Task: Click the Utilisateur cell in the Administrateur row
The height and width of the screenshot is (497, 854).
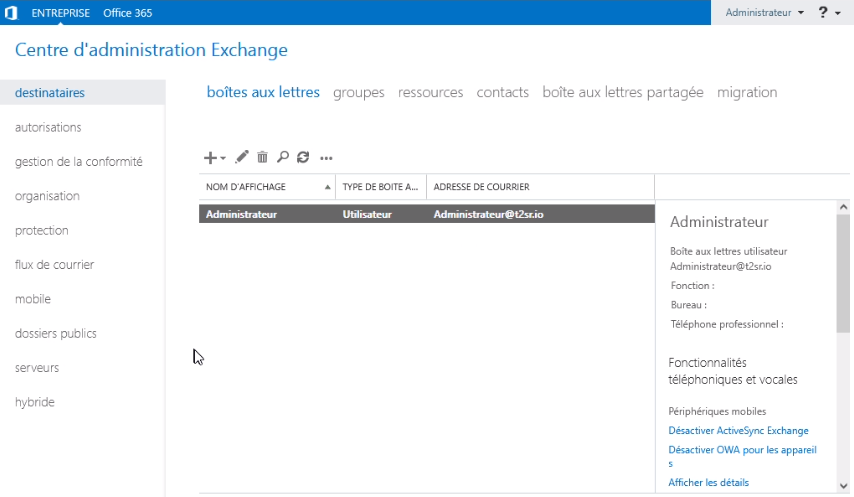Action: click(x=367, y=214)
